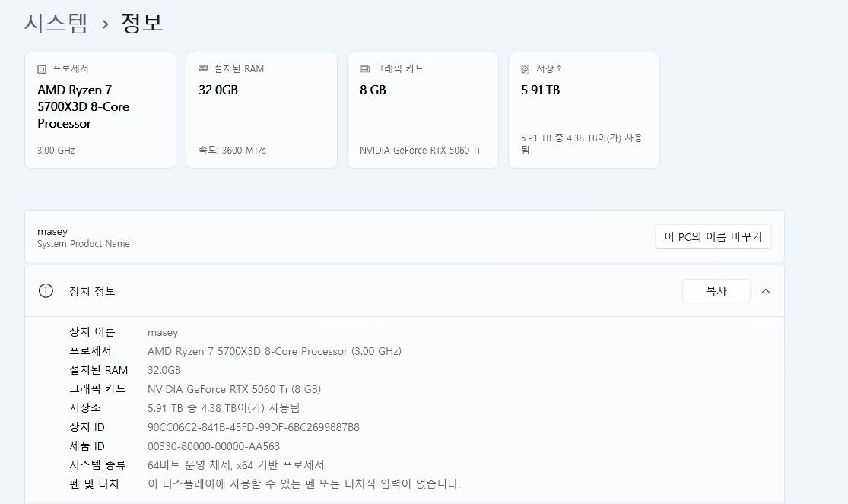This screenshot has height=504, width=848.
Task: Click the graphics card icon
Action: pyautogui.click(x=364, y=68)
